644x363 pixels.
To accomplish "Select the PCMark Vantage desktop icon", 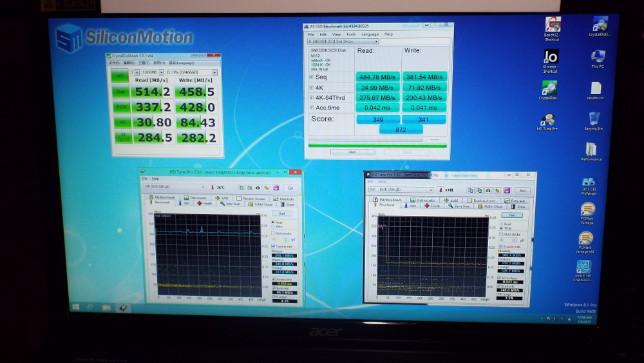I will pos(587,214).
